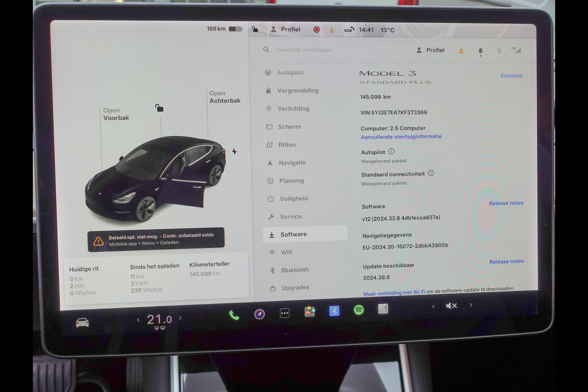Open Release notes for current software
Viewport: 588px width, 392px height.
(506, 203)
